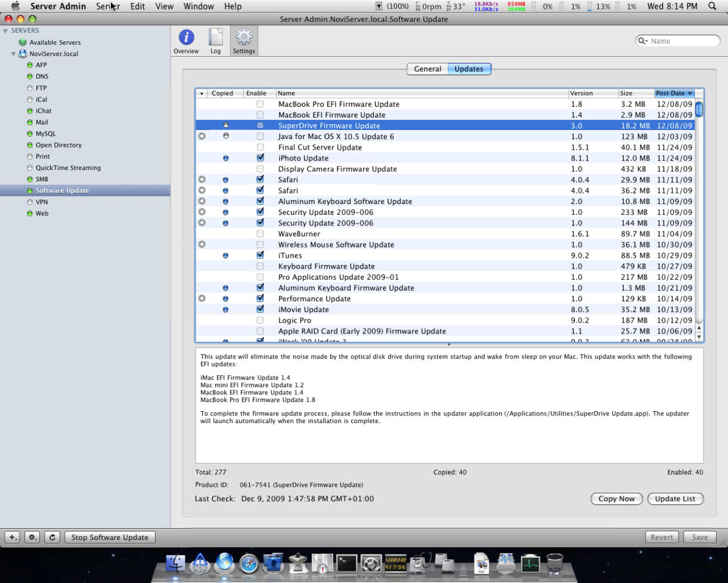Enable Final Cut Server Update checkbox
Image resolution: width=728 pixels, height=583 pixels.
coord(260,147)
